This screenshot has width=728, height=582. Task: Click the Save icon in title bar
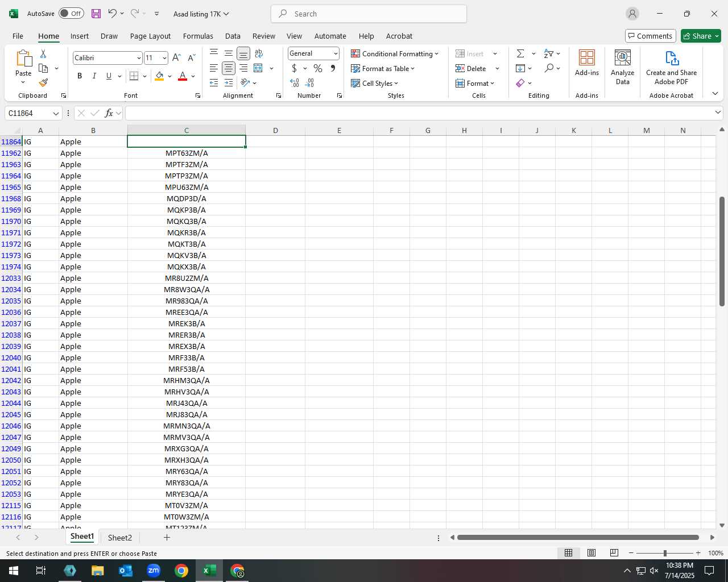click(x=96, y=14)
